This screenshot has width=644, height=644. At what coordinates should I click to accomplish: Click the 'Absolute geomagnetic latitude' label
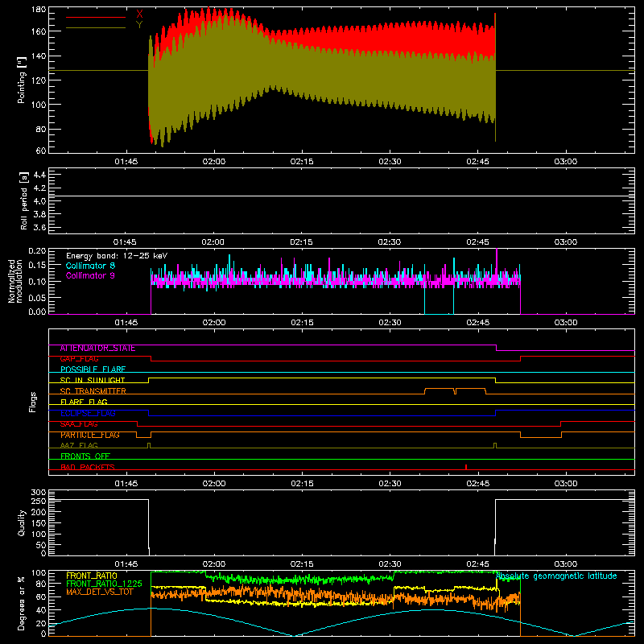[x=556, y=576]
